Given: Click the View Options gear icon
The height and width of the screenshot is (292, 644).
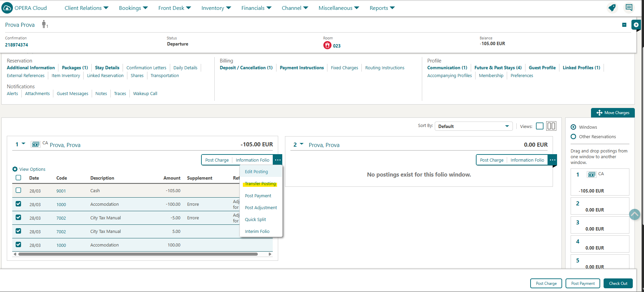Looking at the screenshot, I should [x=15, y=169].
